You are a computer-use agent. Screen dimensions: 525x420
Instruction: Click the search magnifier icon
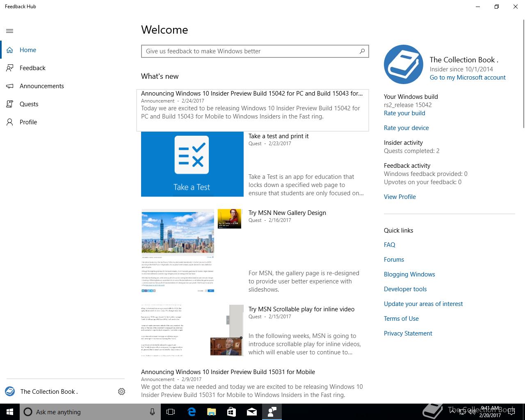coord(362,51)
